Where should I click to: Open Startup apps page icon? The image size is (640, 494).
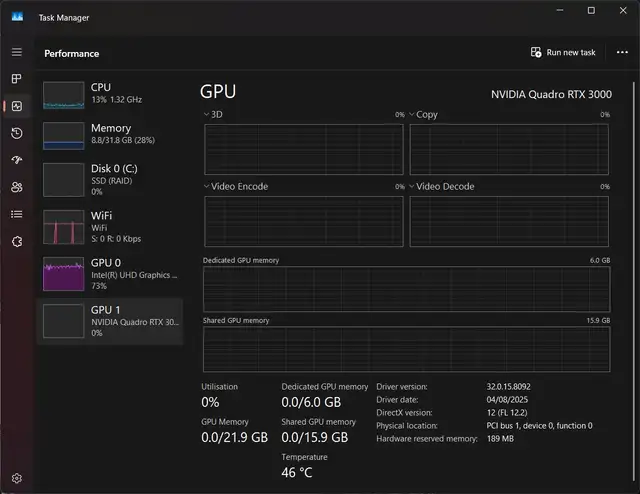17,160
